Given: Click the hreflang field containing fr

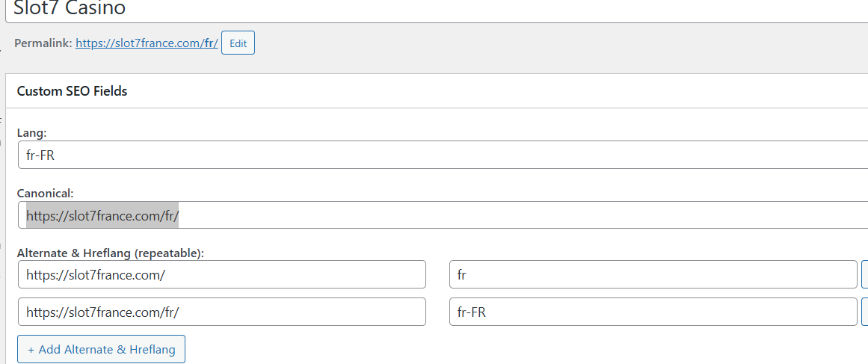Looking at the screenshot, I should pos(652,274).
